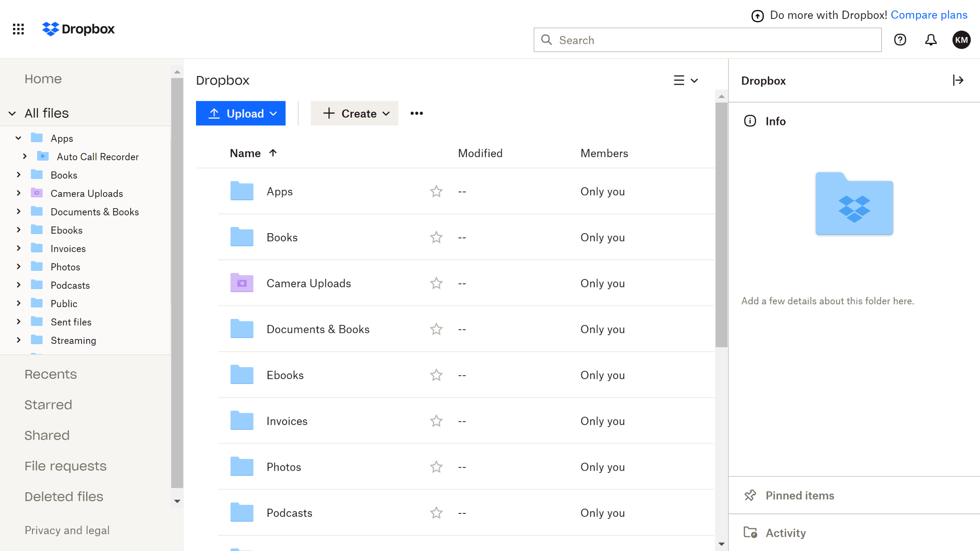Open the Upload dropdown arrow

[273, 113]
